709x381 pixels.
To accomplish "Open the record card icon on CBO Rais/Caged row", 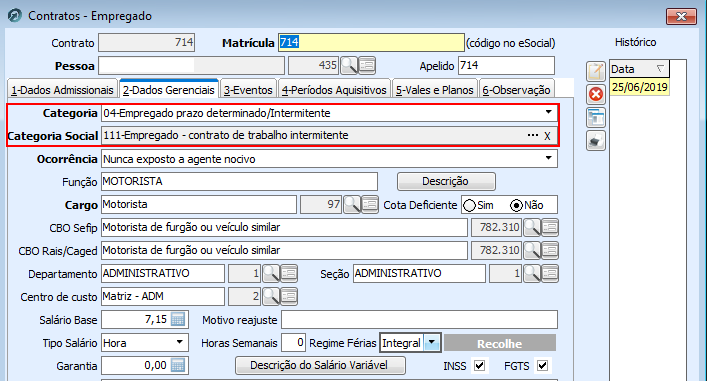I will [550, 250].
